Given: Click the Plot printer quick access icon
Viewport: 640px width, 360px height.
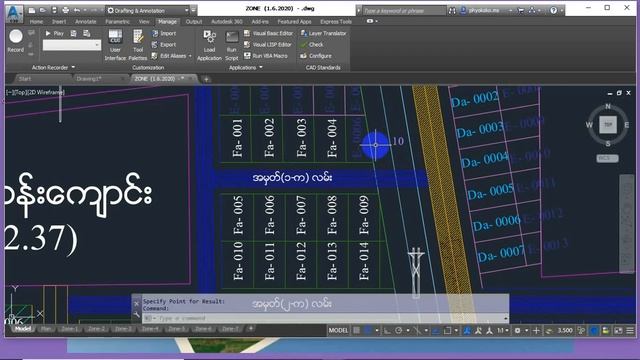Looking at the screenshot, I should point(65,10).
